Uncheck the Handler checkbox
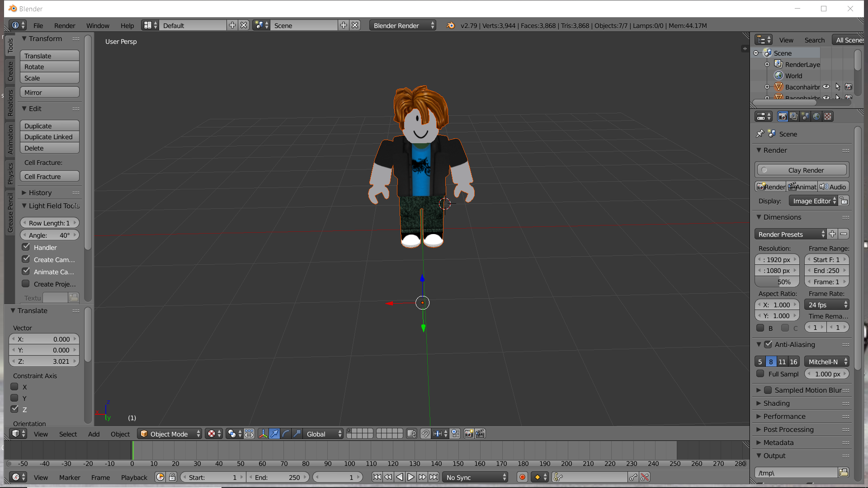 coord(26,247)
